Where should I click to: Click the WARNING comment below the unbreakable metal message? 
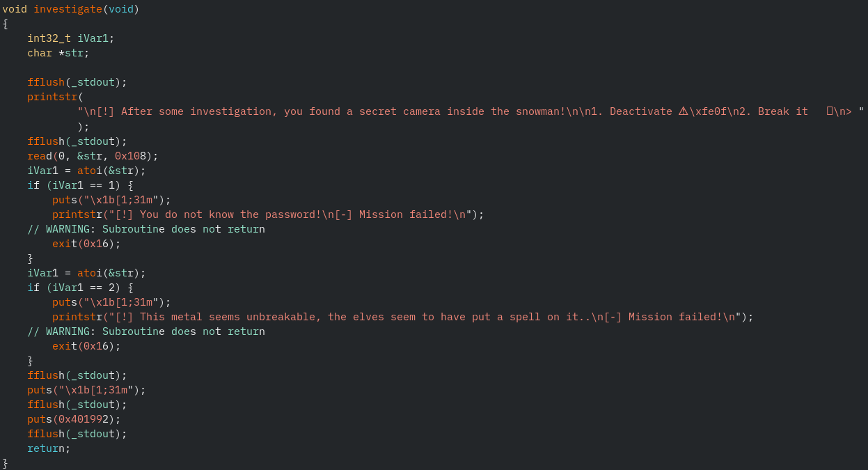tap(146, 331)
